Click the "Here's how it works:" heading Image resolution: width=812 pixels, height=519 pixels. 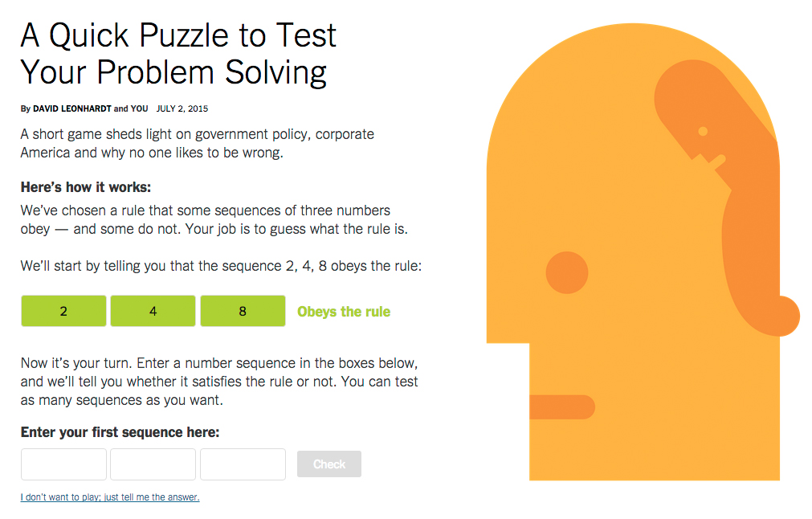tap(86, 187)
